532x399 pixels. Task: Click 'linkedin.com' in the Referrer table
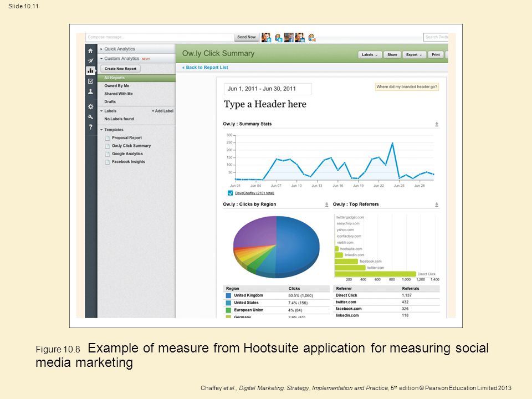click(x=347, y=315)
